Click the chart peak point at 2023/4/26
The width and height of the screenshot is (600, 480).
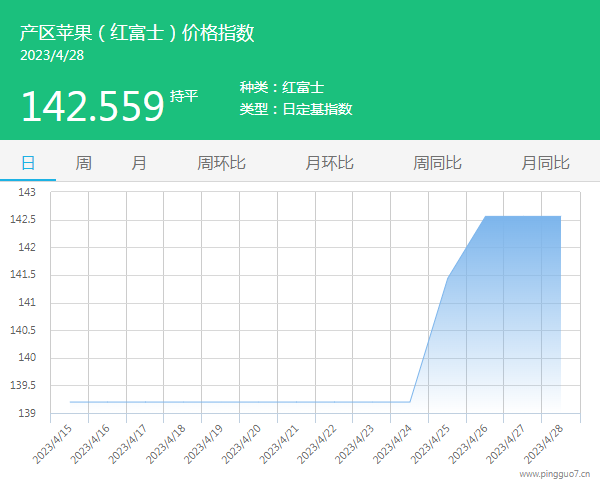tap(486, 217)
